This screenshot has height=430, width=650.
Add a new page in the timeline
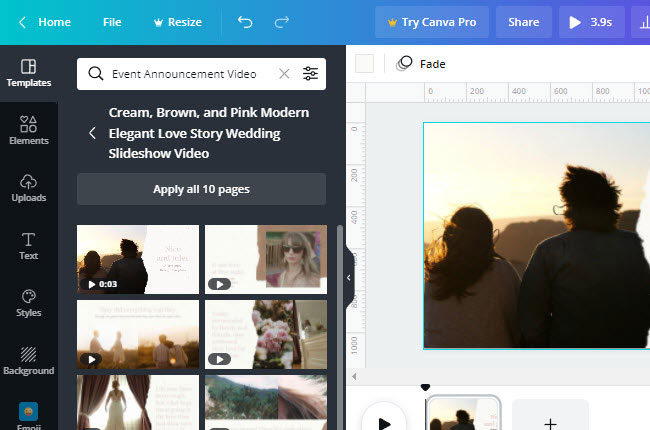coord(550,422)
